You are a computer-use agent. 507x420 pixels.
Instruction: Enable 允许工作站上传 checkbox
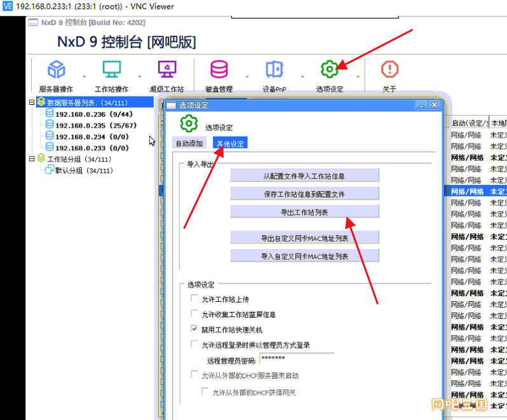click(x=194, y=298)
